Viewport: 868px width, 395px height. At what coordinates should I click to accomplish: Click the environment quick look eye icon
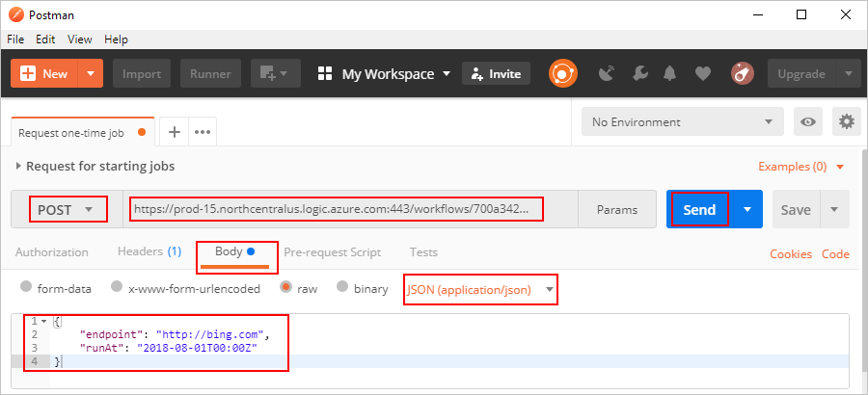[807, 121]
